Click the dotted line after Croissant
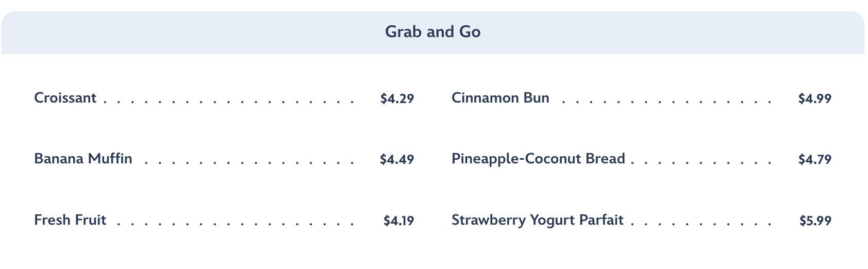This screenshot has height=269, width=868. click(229, 102)
